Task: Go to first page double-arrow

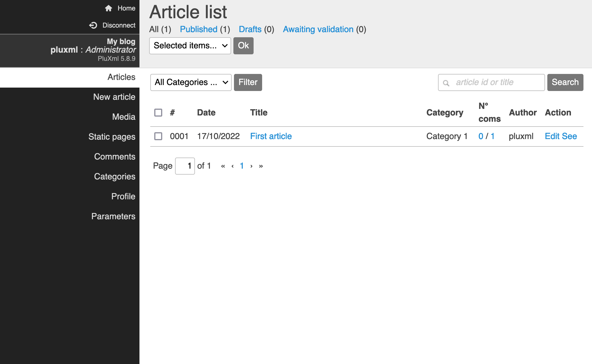Action: coord(223,166)
